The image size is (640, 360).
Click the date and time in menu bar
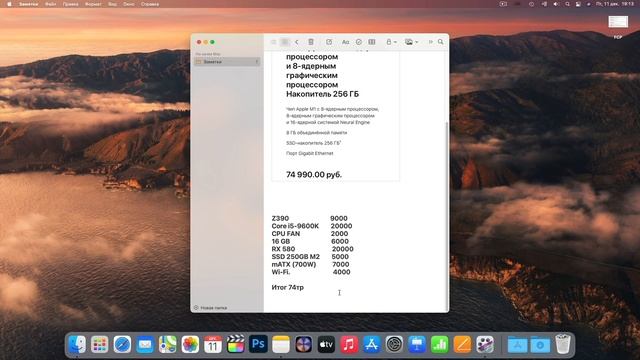pyautogui.click(x=615, y=4)
